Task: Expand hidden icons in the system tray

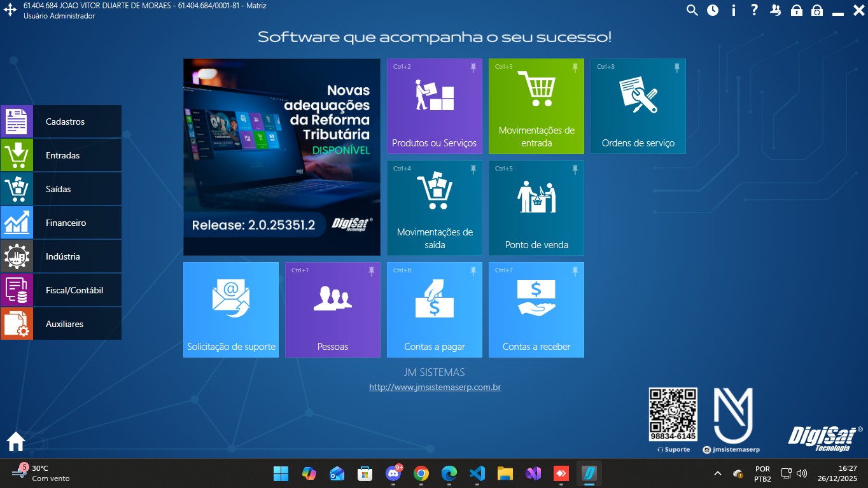Action: (x=717, y=473)
